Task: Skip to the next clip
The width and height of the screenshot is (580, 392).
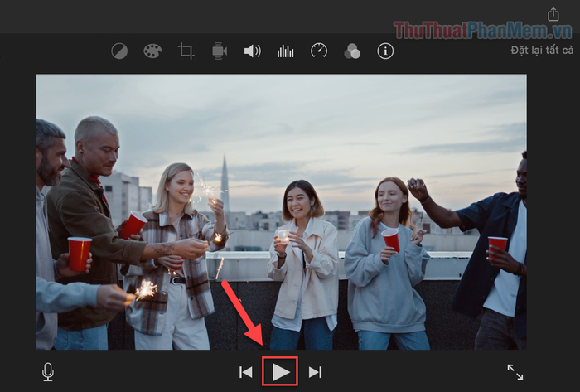Action: pyautogui.click(x=315, y=372)
